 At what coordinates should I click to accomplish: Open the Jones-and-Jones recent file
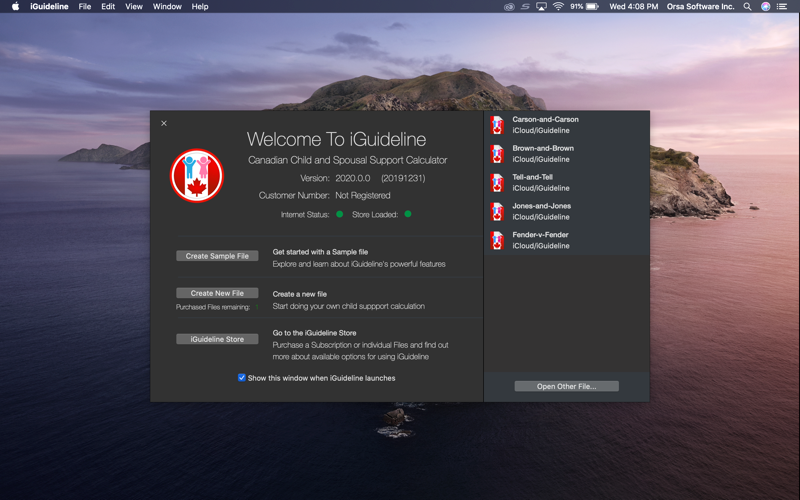click(x=567, y=211)
